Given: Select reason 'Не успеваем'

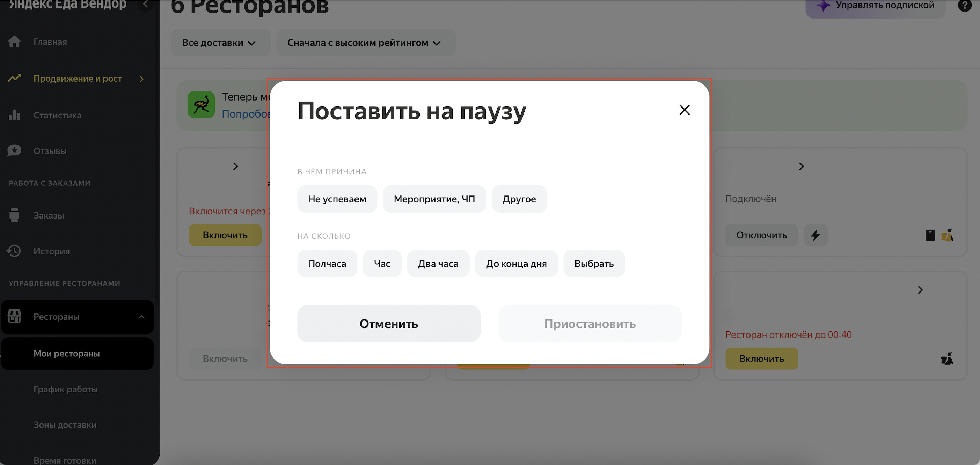Looking at the screenshot, I should (x=337, y=199).
